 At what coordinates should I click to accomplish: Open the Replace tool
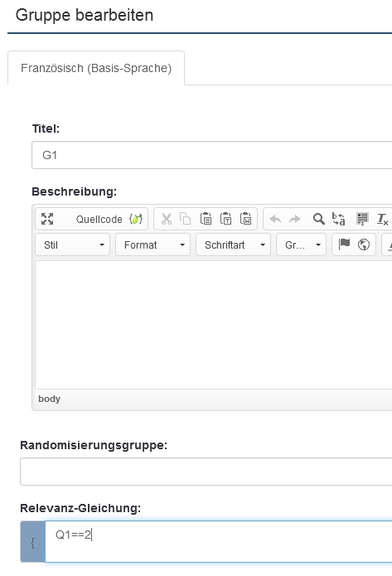pyautogui.click(x=338, y=219)
